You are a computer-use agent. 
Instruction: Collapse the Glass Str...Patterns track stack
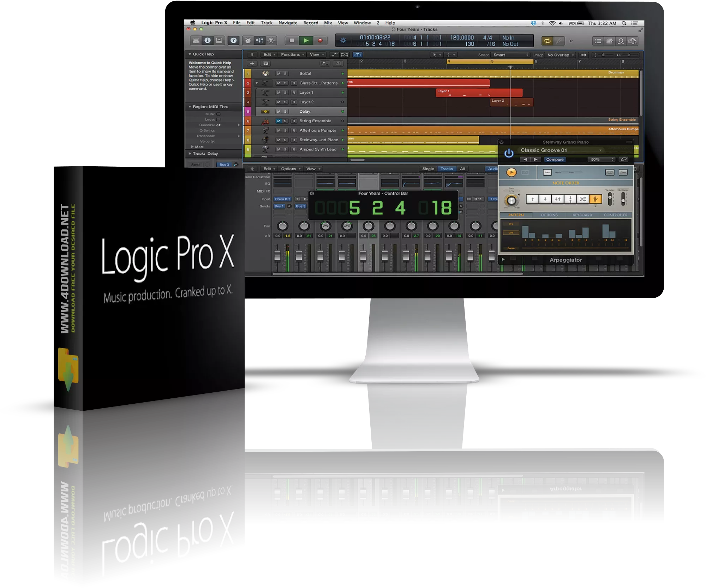[257, 83]
